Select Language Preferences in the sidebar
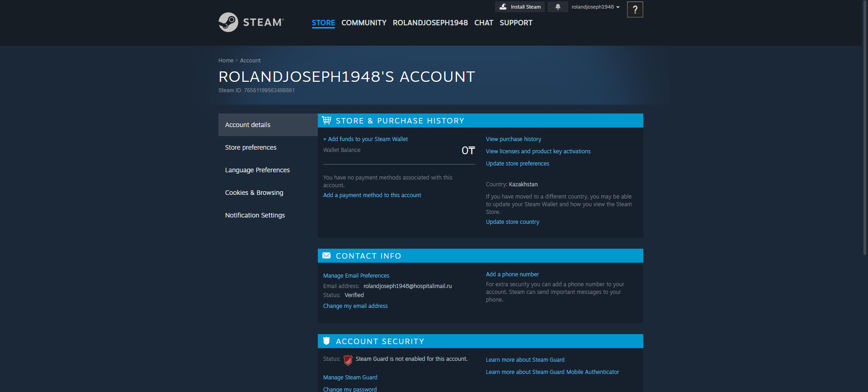This screenshot has height=392, width=868. pos(268,170)
